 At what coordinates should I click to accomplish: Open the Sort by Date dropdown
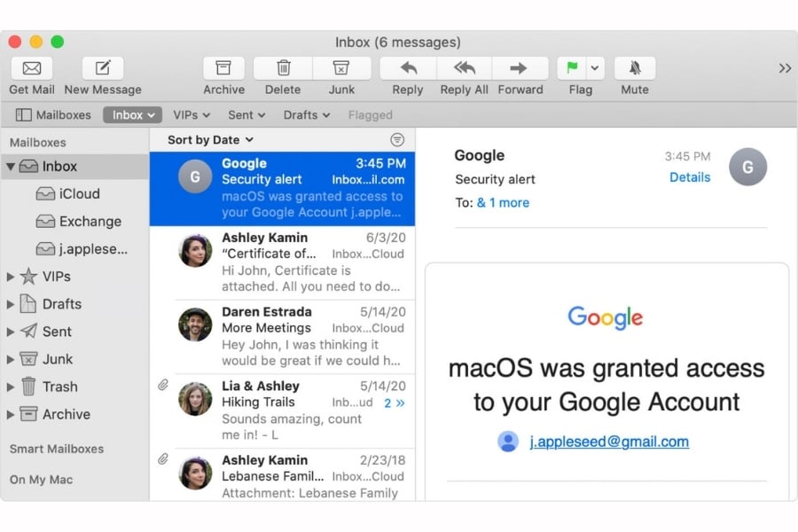[x=210, y=140]
